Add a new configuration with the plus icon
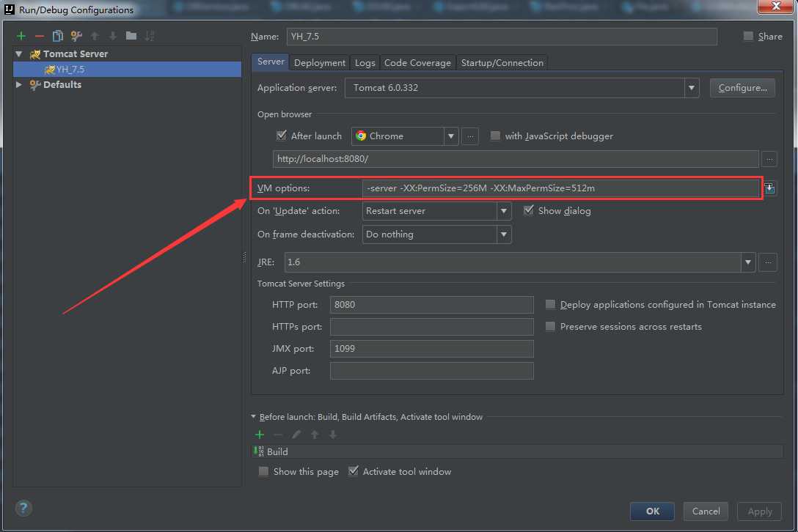 point(21,36)
